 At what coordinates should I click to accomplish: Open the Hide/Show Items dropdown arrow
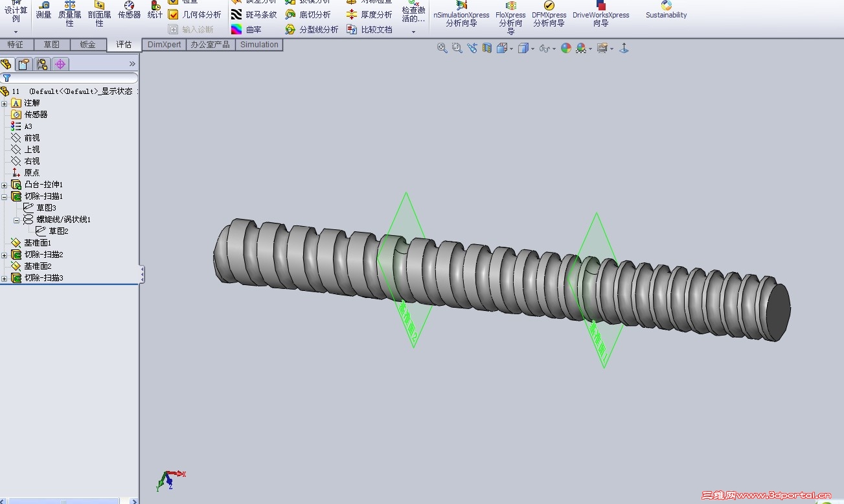coord(554,49)
